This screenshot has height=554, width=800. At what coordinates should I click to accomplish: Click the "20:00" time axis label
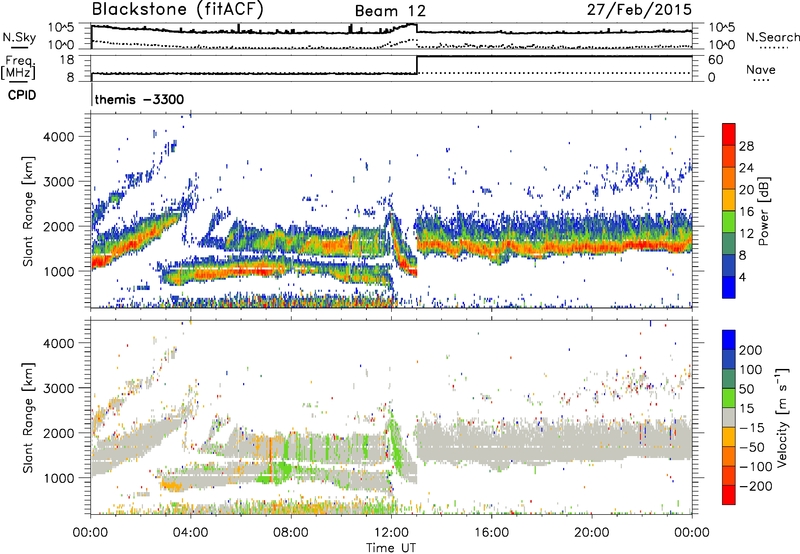pos(592,533)
